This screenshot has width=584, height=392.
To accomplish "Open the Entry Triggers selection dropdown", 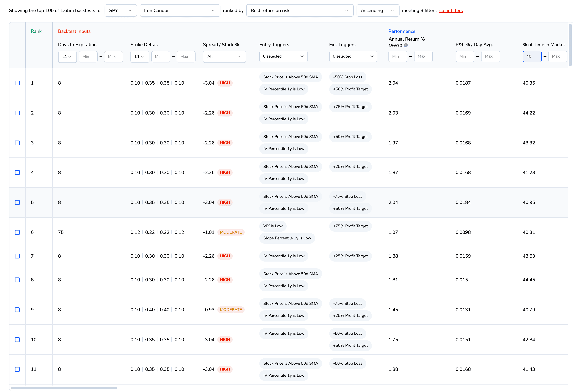I will (283, 56).
